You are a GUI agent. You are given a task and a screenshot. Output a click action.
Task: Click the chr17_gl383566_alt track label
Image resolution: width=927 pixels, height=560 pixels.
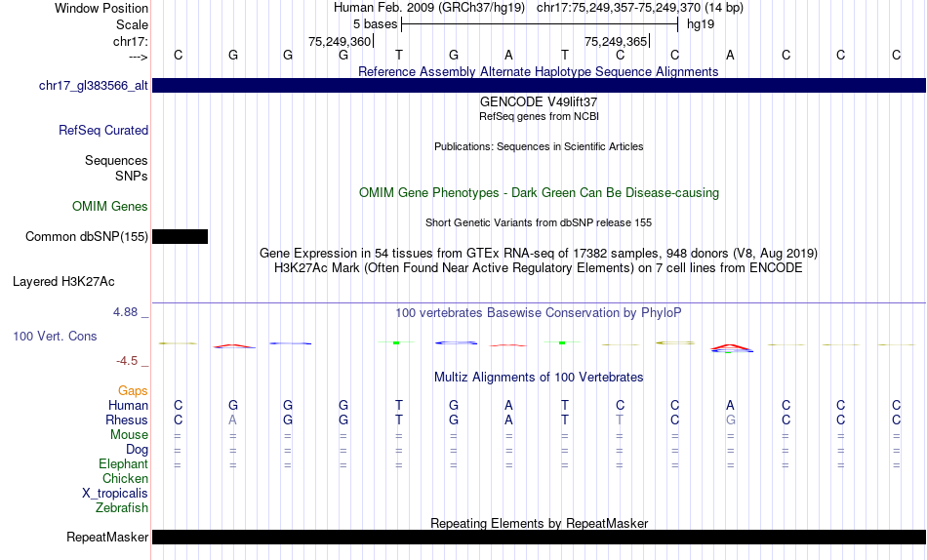94,85
